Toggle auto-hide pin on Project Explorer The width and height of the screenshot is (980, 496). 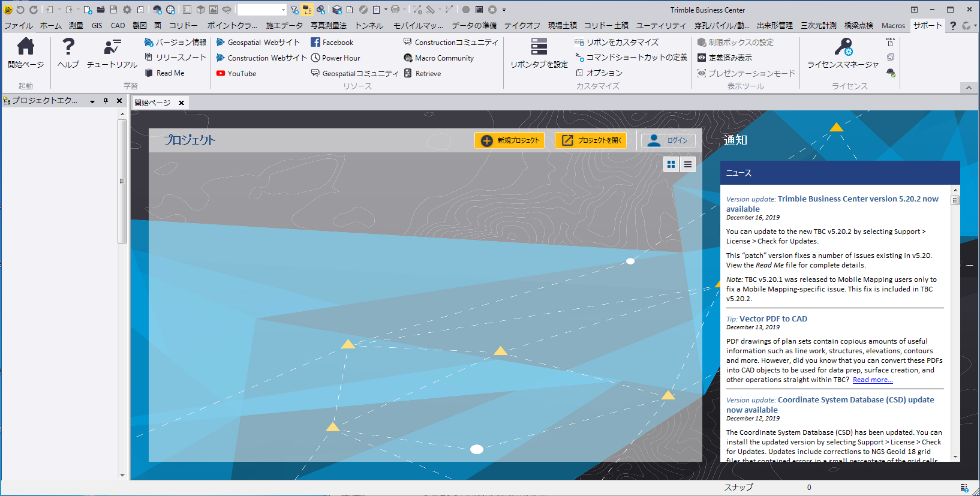(106, 101)
